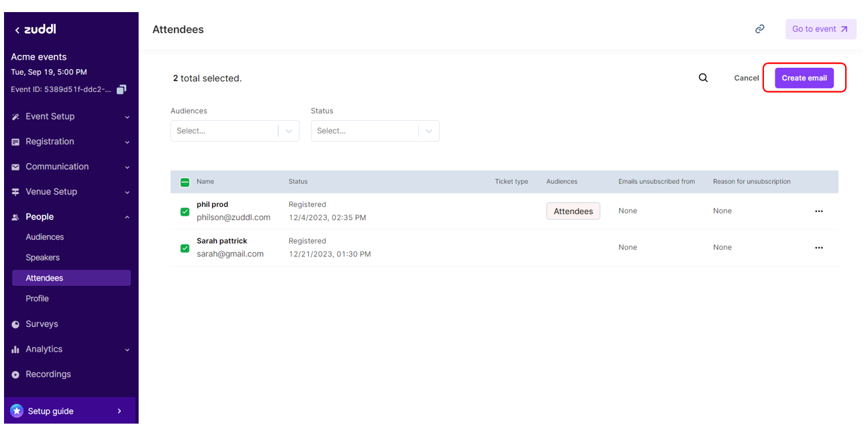868x431 pixels.
Task: Select the Surveys sidebar icon
Action: (x=15, y=324)
